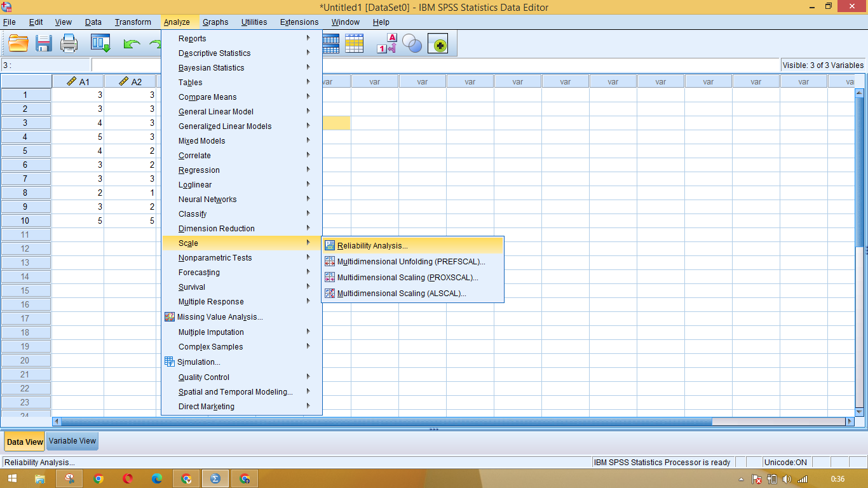Open the Direct Marketing submenu
This screenshot has height=488, width=868.
[x=242, y=406]
